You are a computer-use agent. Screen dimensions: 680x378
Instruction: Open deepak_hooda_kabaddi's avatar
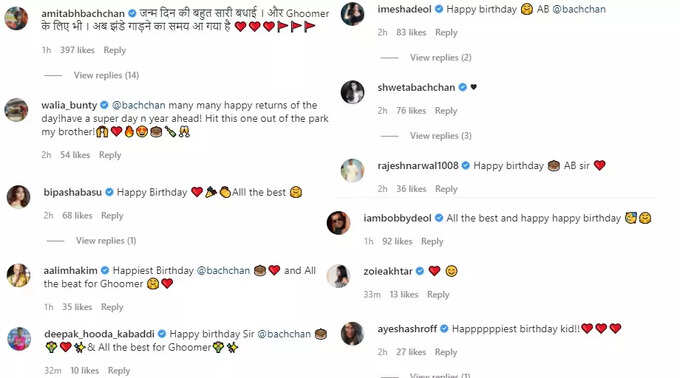(19, 339)
